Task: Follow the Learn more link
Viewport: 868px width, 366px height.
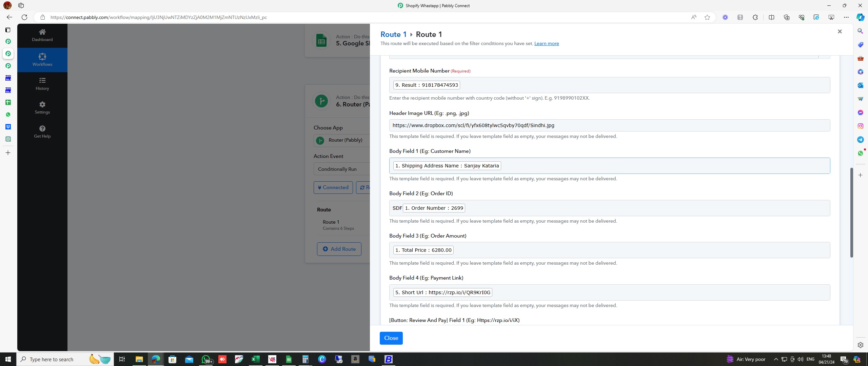Action: point(547,43)
